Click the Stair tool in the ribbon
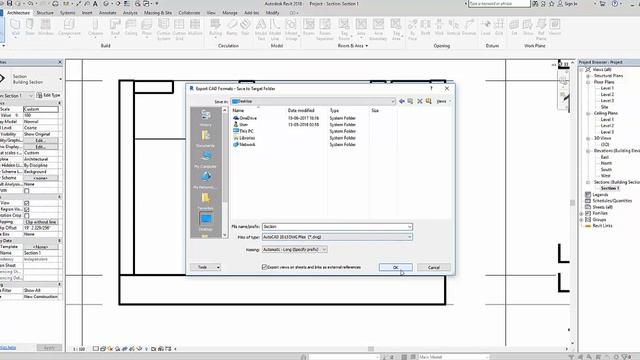Image resolution: width=640 pixels, height=360 pixels. 245,27
